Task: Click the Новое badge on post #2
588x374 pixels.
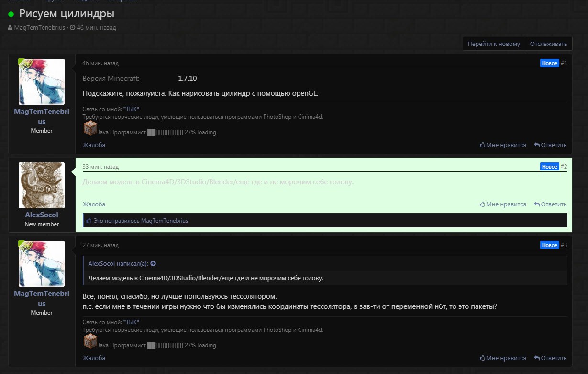Action: pos(550,167)
